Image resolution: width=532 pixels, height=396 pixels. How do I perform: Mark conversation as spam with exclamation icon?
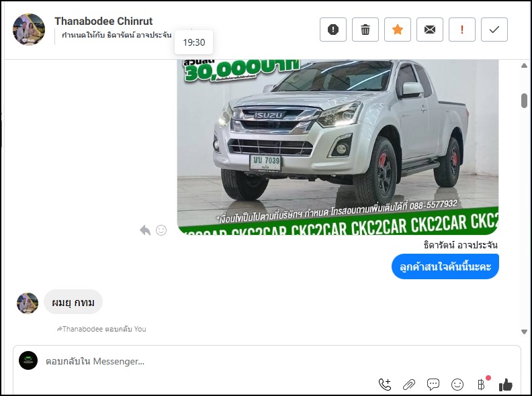point(333,30)
